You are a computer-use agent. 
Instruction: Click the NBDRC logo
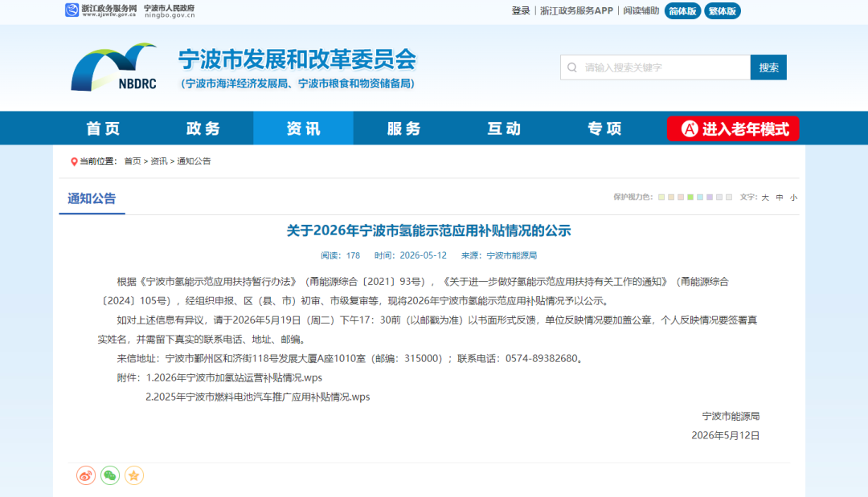pyautogui.click(x=114, y=67)
